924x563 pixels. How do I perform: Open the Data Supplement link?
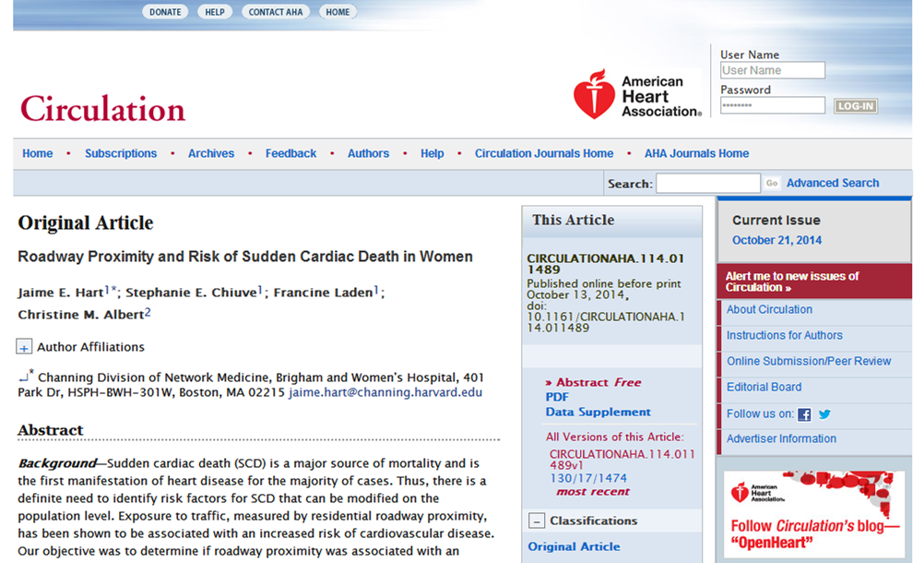click(x=598, y=412)
